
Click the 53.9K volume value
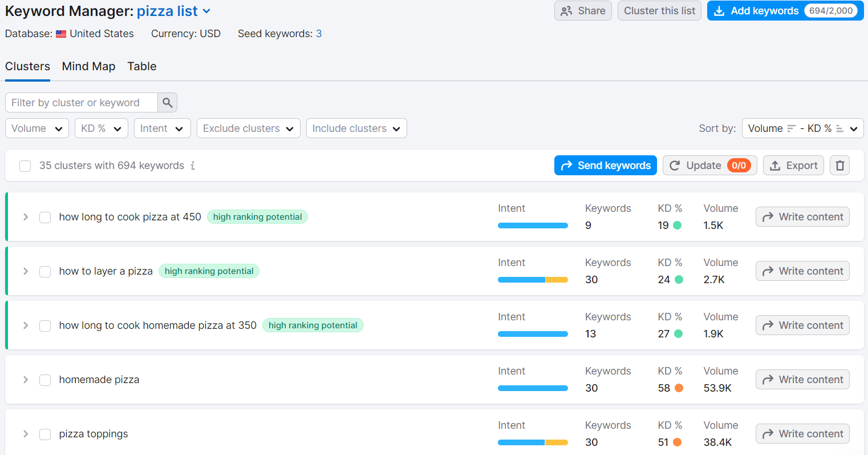tap(717, 388)
